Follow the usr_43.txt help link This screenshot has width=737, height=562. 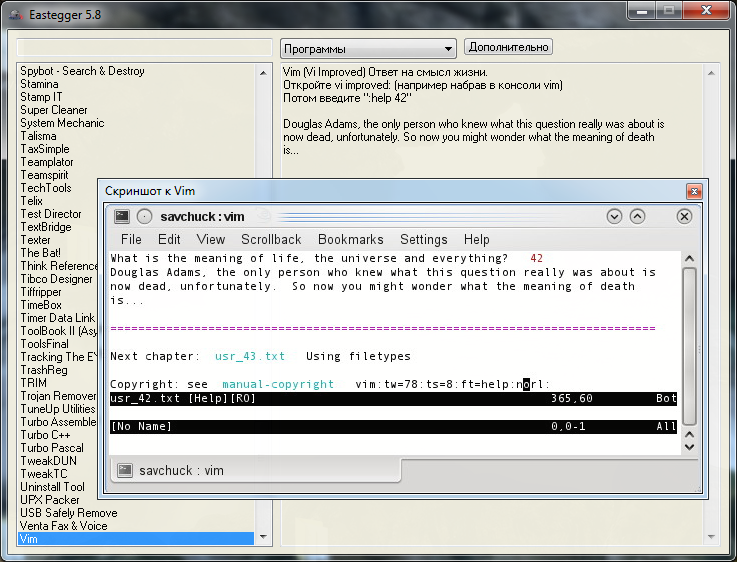[250, 356]
